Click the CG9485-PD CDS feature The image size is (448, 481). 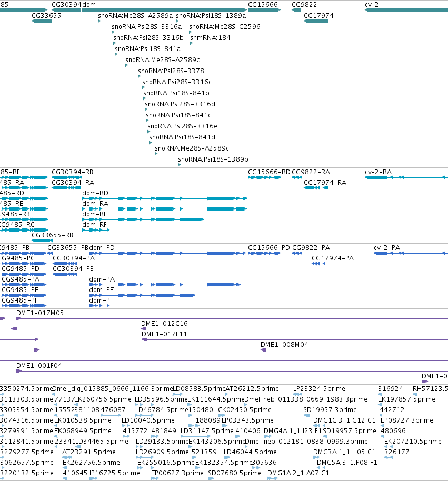point(24,274)
